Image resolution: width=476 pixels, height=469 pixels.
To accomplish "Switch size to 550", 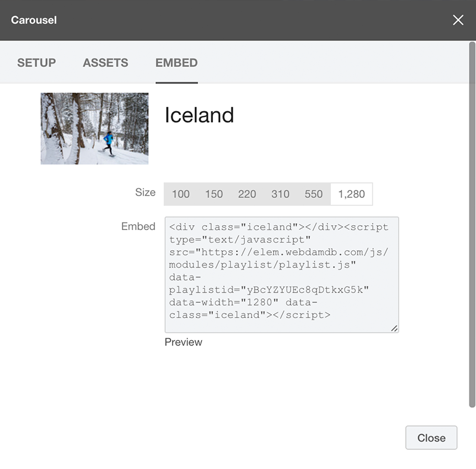I will 314,194.
